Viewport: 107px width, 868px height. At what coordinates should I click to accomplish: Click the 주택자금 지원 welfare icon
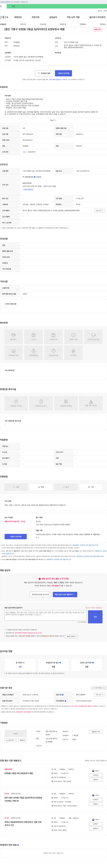point(13,353)
